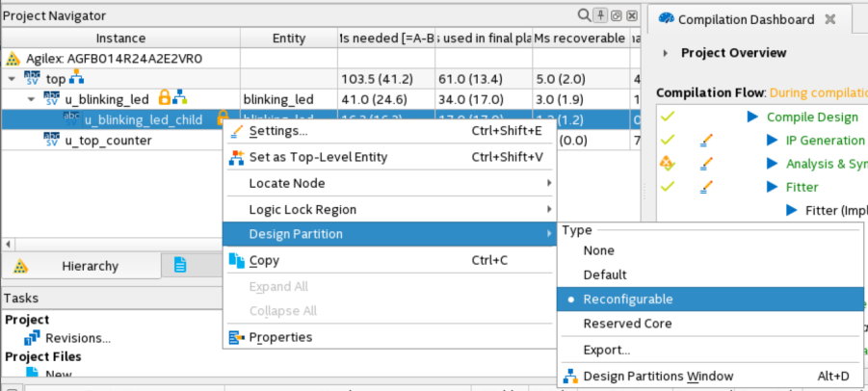Image resolution: width=868 pixels, height=391 pixels.
Task: Click the document icon tab beside Hierarchy
Action: [x=179, y=265]
